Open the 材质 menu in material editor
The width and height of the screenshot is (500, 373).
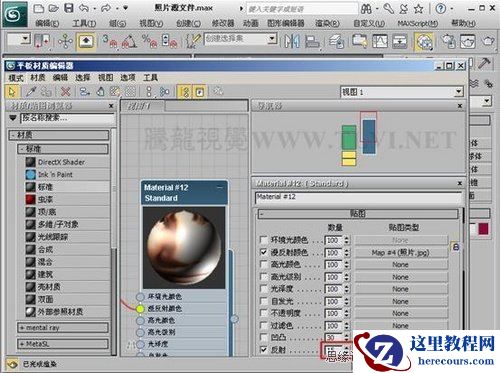pos(38,78)
